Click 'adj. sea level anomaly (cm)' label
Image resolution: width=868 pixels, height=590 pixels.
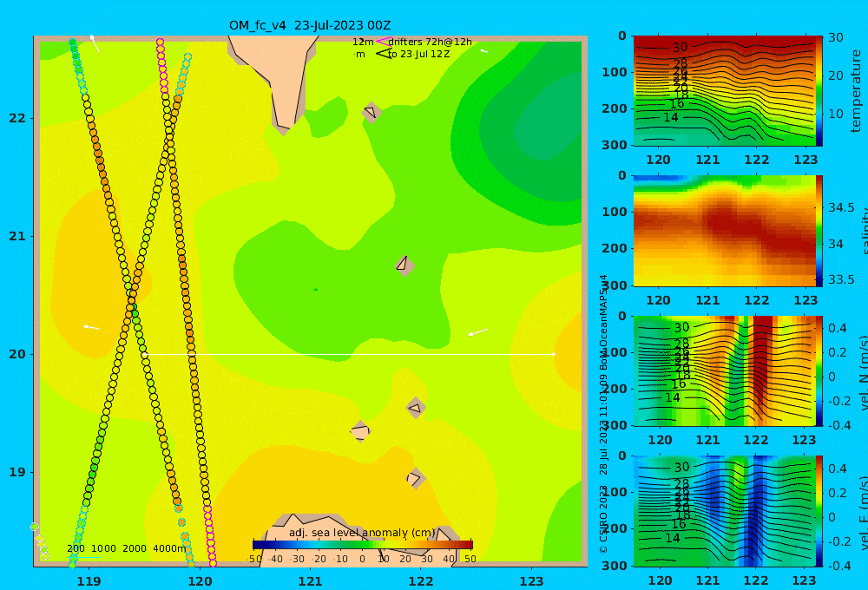[363, 533]
